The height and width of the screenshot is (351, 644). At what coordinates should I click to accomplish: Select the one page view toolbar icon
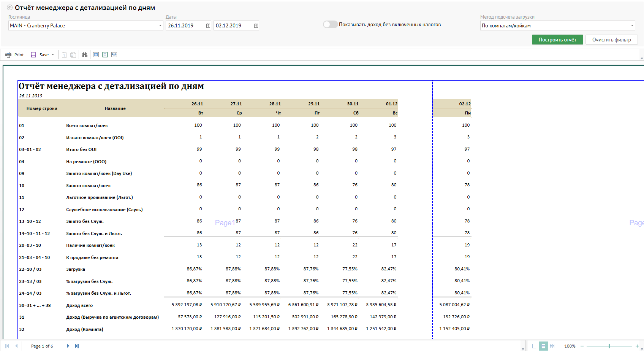[105, 55]
